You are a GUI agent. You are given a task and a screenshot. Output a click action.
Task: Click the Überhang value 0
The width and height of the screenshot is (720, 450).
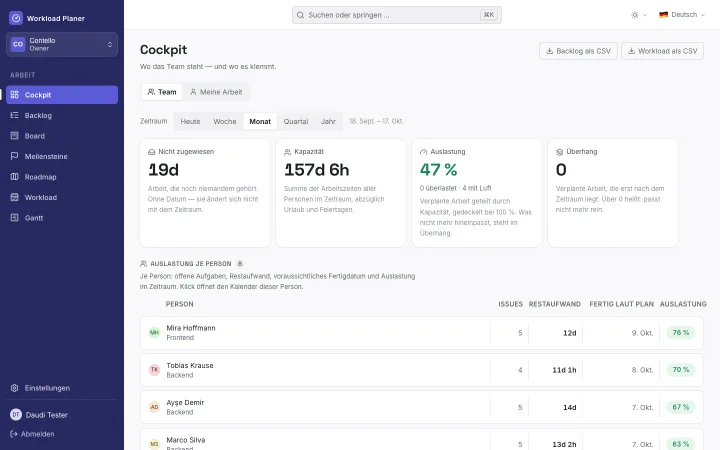point(561,170)
